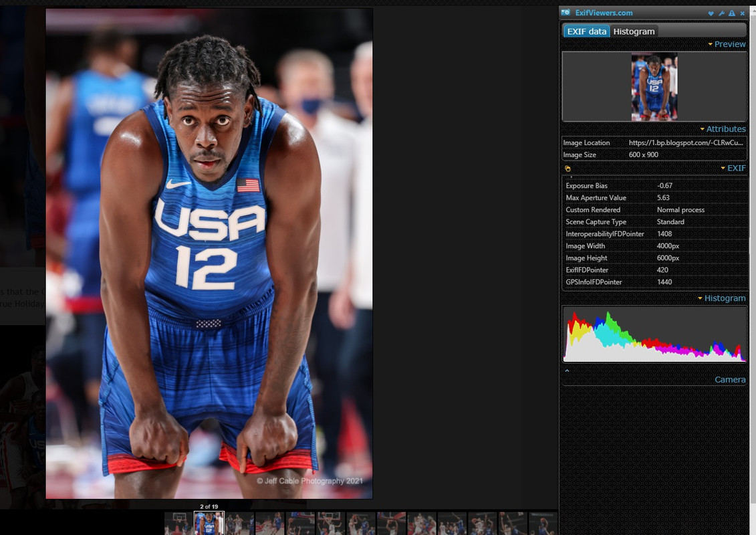The image size is (756, 535).
Task: Open the blogspot Image Location URL
Action: tap(686, 143)
